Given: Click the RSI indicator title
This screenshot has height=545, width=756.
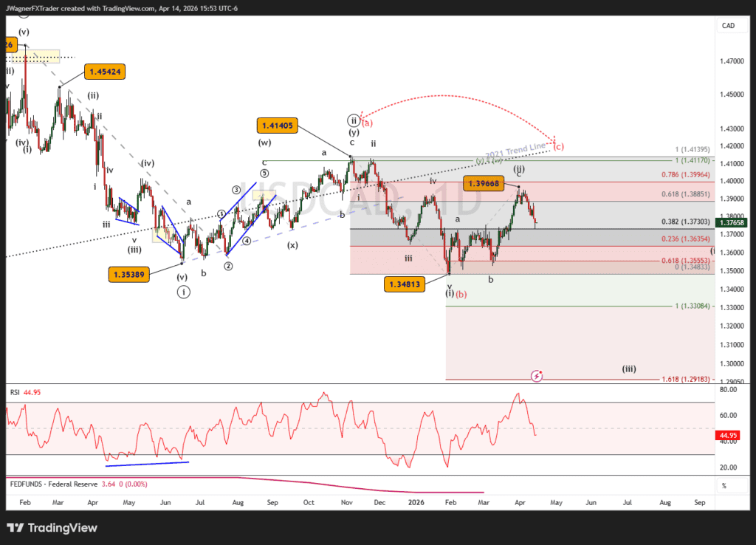Looking at the screenshot, I should tap(15, 391).
